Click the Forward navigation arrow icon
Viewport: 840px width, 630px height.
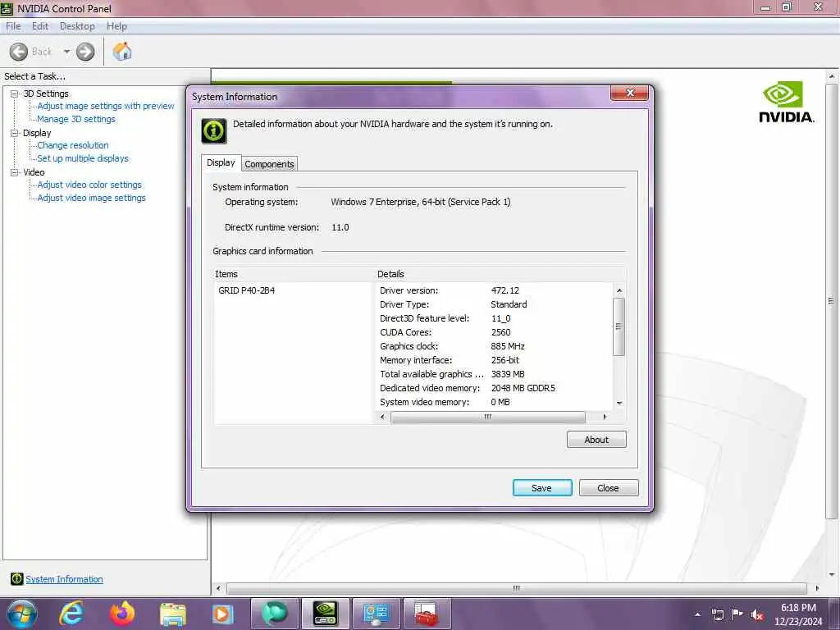tap(85, 52)
